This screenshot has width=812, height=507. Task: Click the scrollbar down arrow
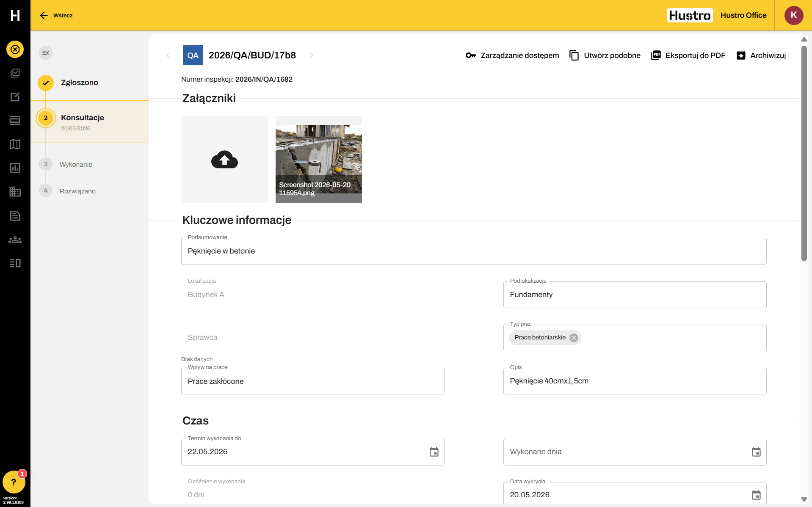click(804, 499)
